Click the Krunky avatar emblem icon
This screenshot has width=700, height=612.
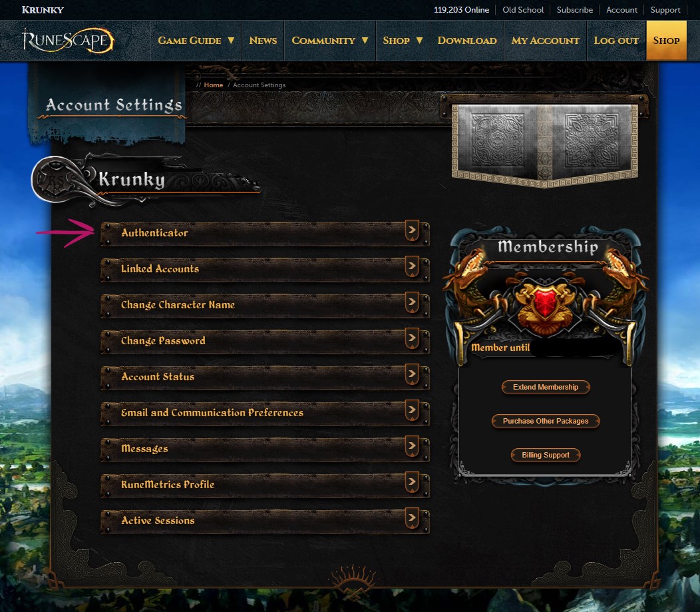[x=57, y=180]
